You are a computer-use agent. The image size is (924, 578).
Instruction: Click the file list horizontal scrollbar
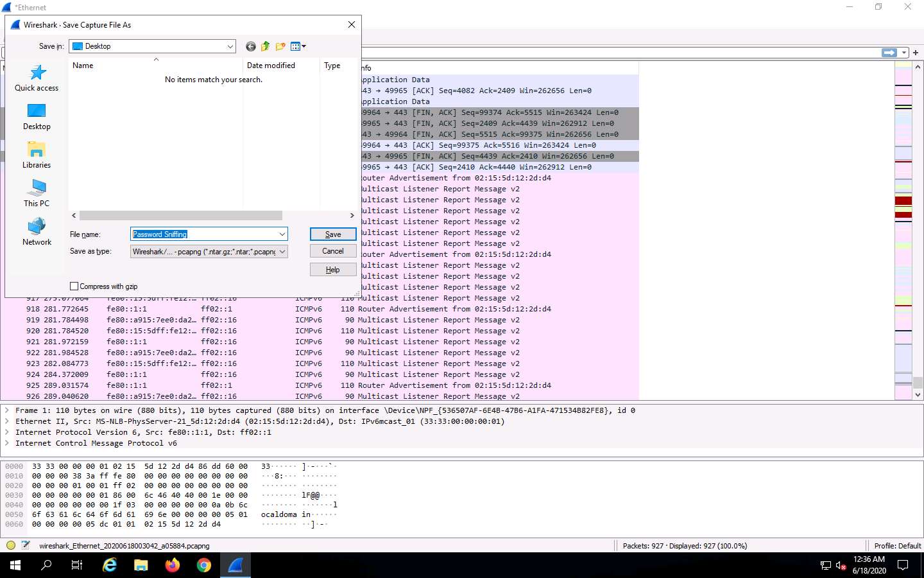point(180,215)
